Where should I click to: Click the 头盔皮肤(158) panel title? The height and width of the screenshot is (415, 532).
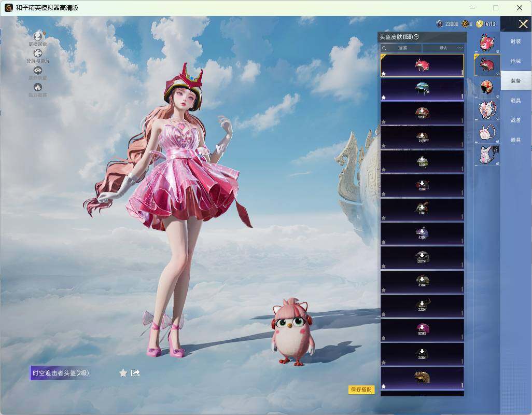(396, 37)
